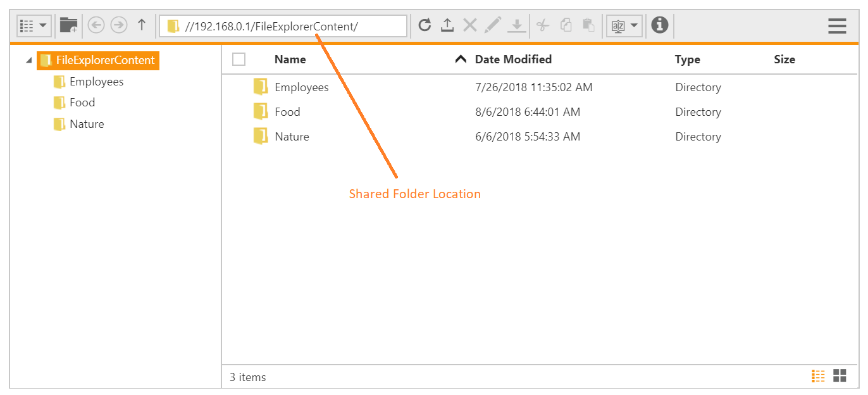Open the view layout dropdown on the left
Viewport: 868px width, 395px height.
34,25
